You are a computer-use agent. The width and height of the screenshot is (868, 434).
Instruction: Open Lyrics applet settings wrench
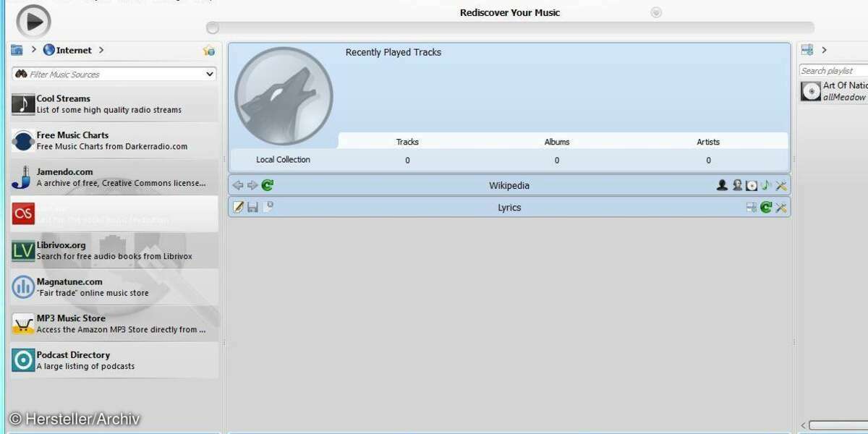point(781,208)
